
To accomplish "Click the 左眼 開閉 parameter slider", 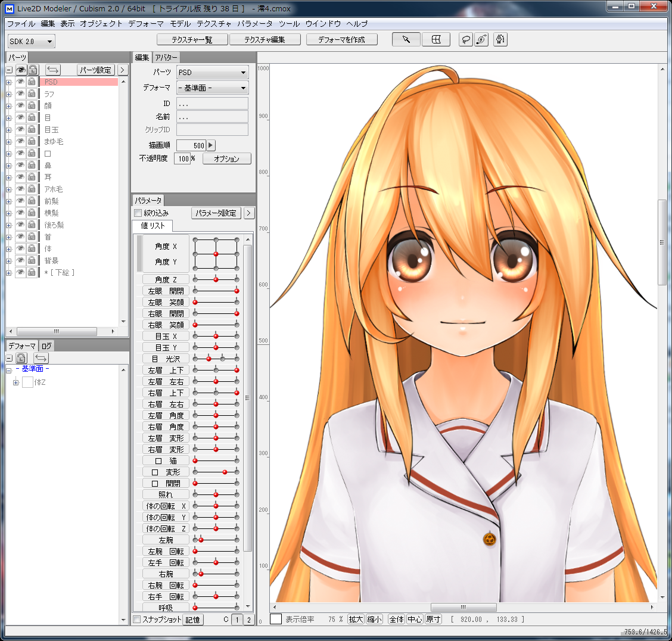I will [216, 291].
